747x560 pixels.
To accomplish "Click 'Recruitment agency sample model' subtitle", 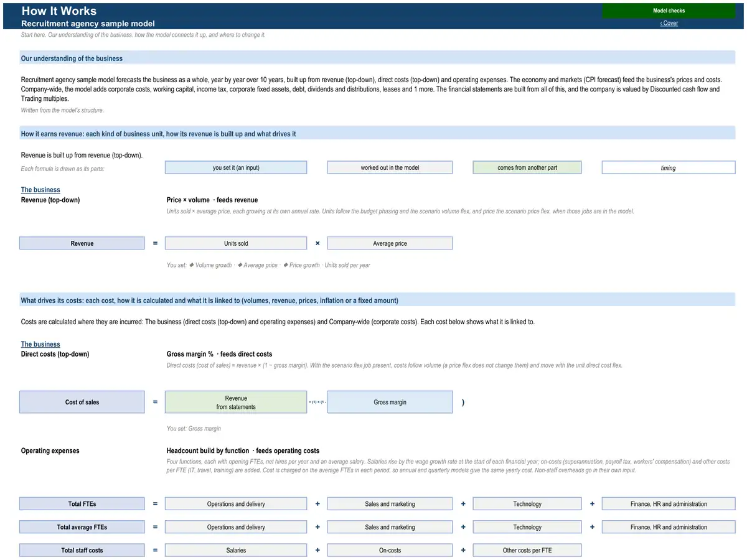I will [88, 24].
